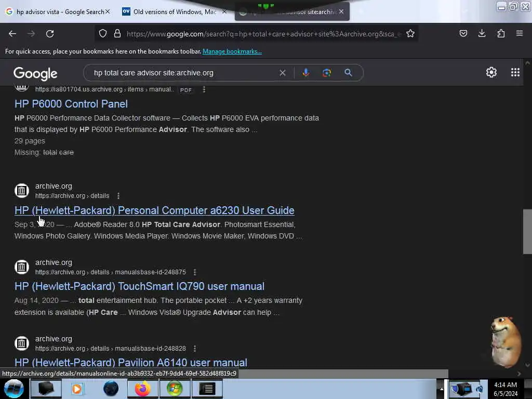
Task: Start a Google voice search
Action: pyautogui.click(x=305, y=73)
